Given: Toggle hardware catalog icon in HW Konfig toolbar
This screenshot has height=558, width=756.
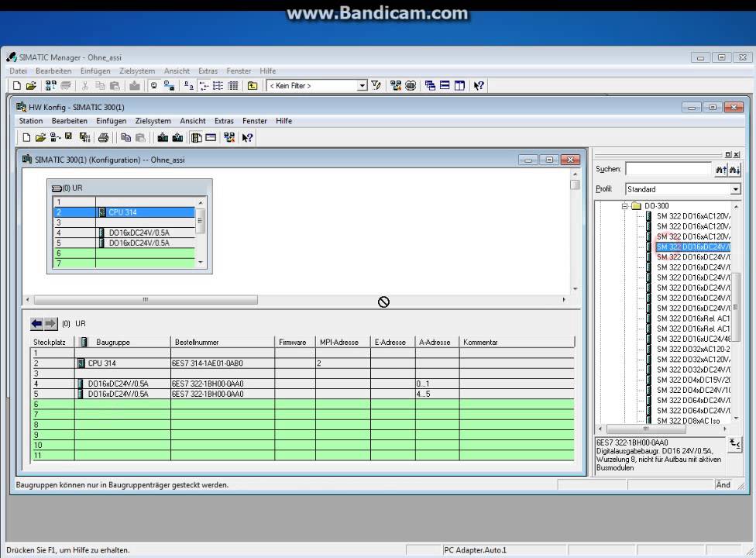Looking at the screenshot, I should (x=196, y=138).
